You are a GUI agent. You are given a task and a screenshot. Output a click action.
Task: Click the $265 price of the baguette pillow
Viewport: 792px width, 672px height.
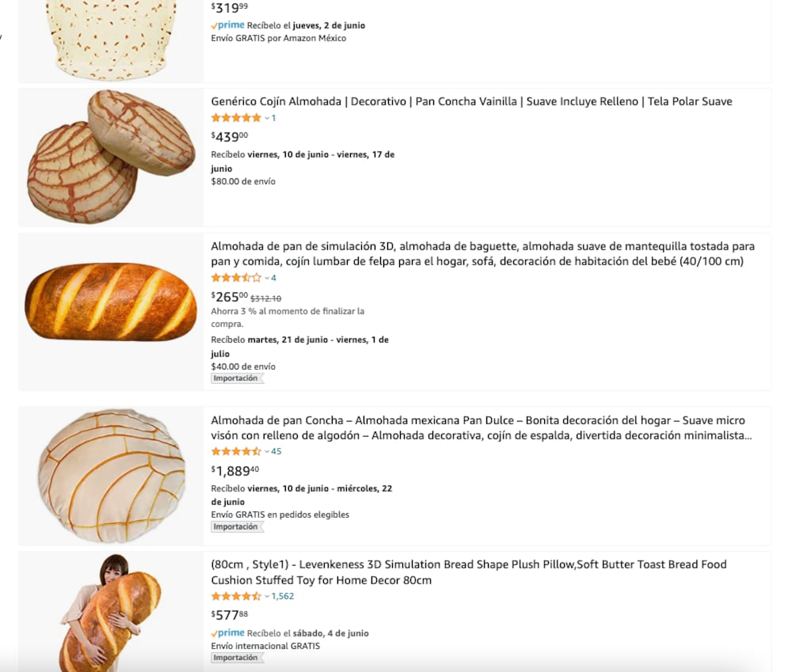[x=230, y=297]
